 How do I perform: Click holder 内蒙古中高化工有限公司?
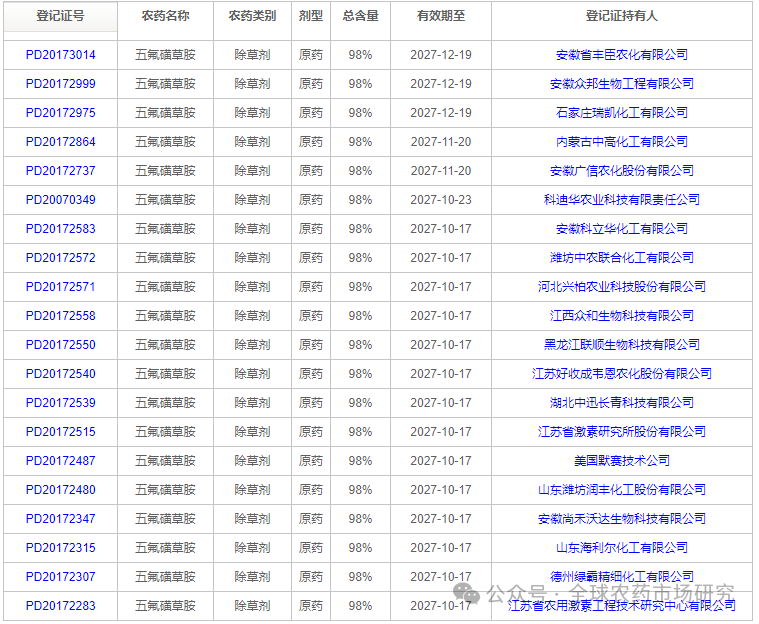[622, 142]
